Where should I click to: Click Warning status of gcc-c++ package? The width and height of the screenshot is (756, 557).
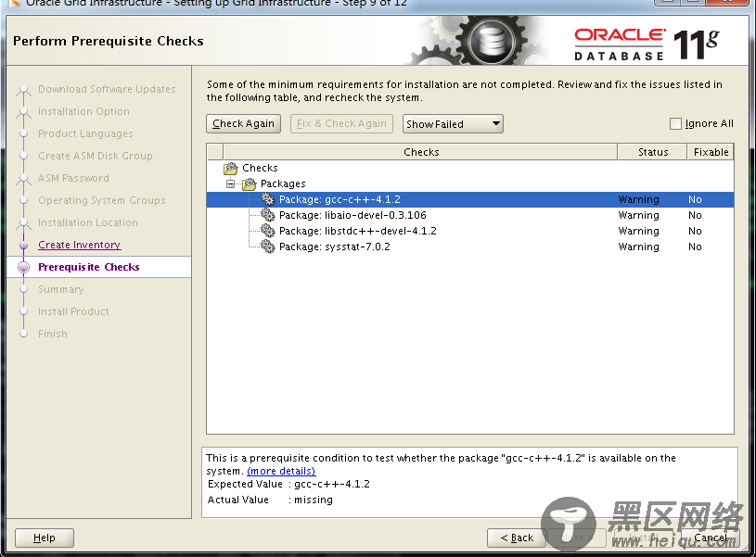638,199
